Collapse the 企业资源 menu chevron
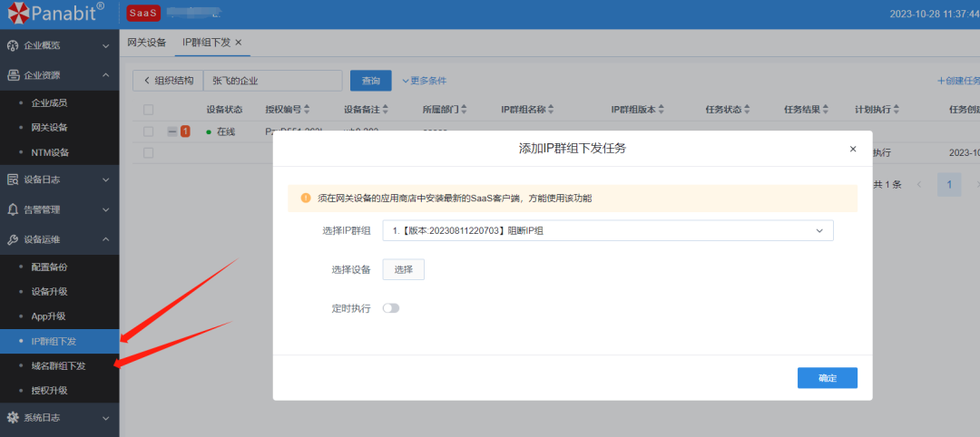This screenshot has width=980, height=437. pyautogui.click(x=105, y=75)
